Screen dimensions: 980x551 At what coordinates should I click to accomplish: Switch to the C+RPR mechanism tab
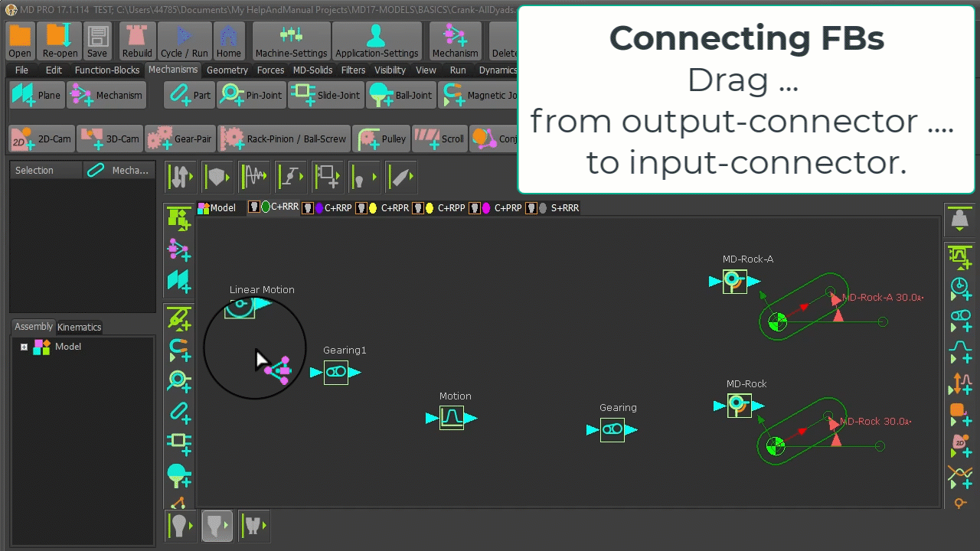[383, 207]
